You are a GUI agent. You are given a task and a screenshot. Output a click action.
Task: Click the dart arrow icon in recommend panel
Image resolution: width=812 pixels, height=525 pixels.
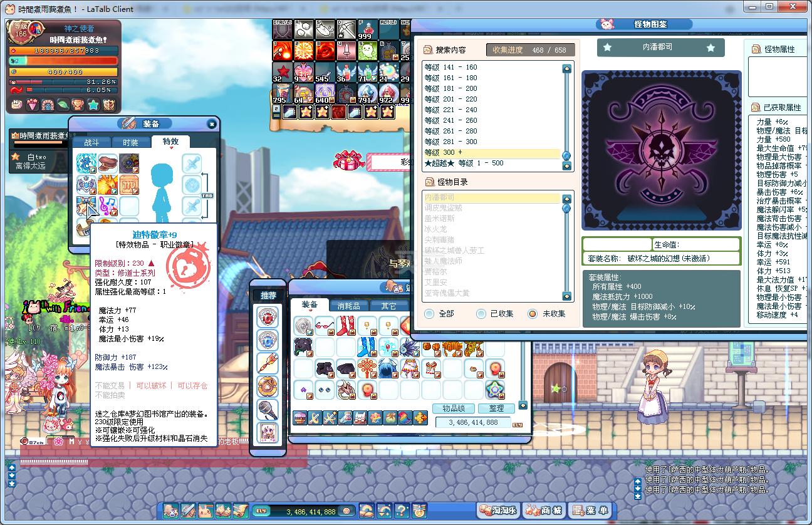point(268,363)
